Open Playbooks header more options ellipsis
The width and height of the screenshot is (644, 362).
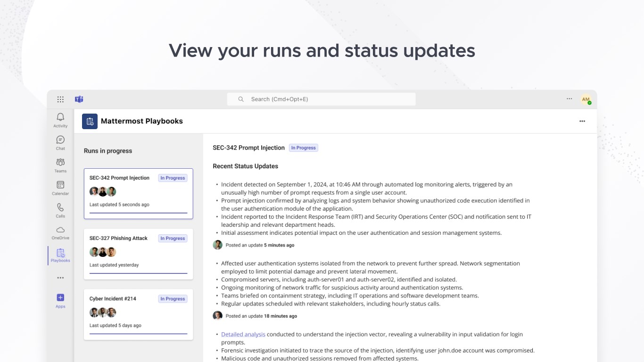point(582,121)
